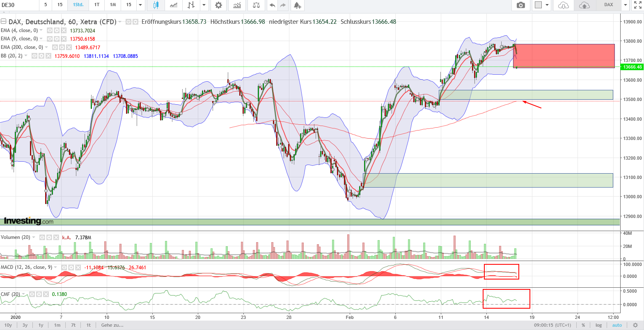Open EMA (200, close, 0) dropdown arrow
The width and height of the screenshot is (644, 330).
[x=46, y=47]
